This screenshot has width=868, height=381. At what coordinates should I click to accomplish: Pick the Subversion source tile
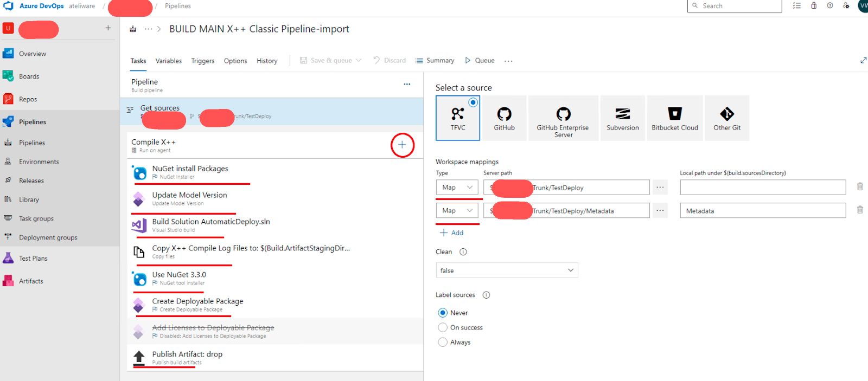tap(622, 118)
